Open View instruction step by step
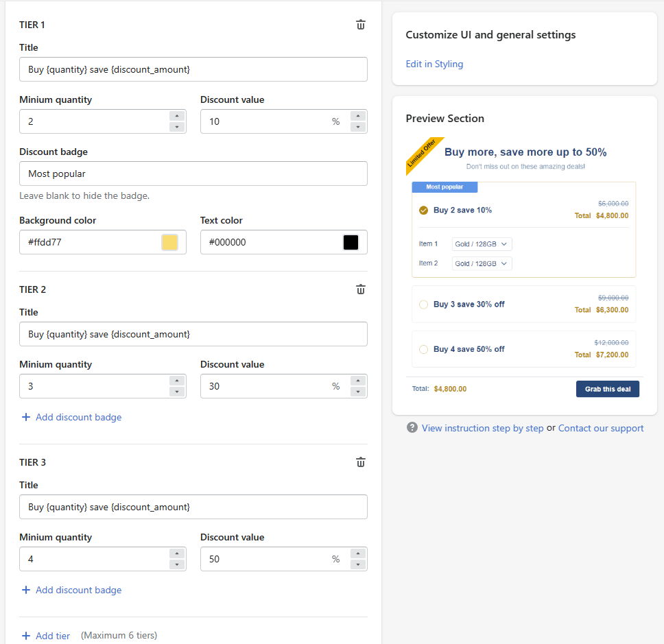The image size is (664, 644). (x=482, y=428)
